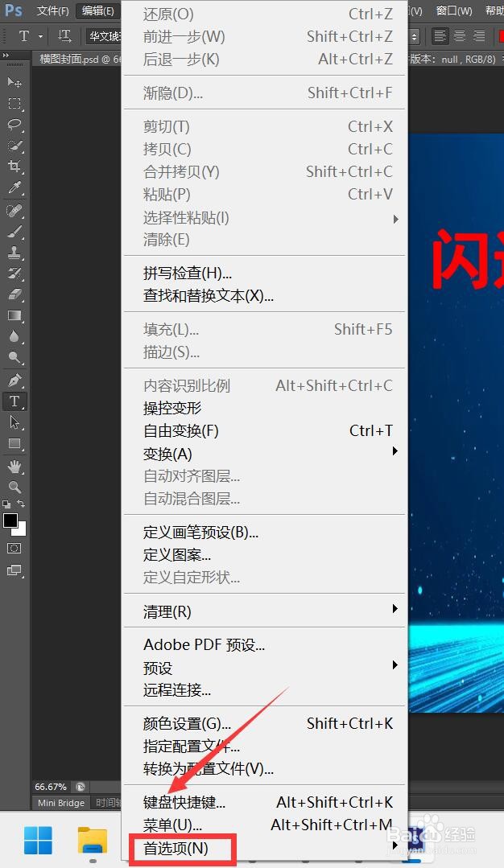Image resolution: width=504 pixels, height=868 pixels.
Task: Open the Windows Start menu
Action: click(x=38, y=841)
